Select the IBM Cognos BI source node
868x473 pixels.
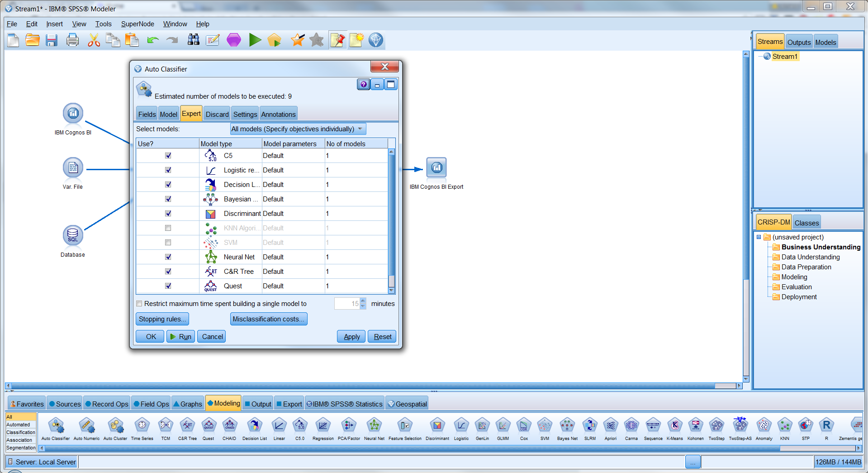pyautogui.click(x=73, y=114)
